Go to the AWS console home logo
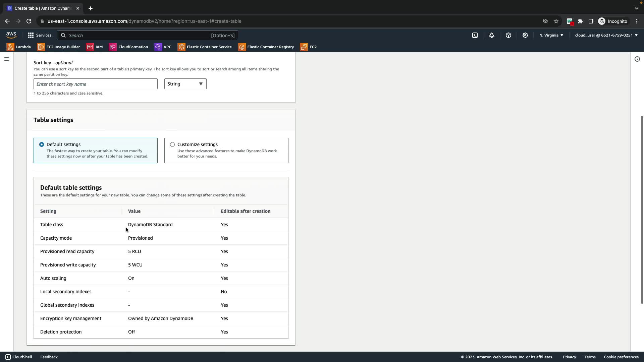 pyautogui.click(x=11, y=35)
